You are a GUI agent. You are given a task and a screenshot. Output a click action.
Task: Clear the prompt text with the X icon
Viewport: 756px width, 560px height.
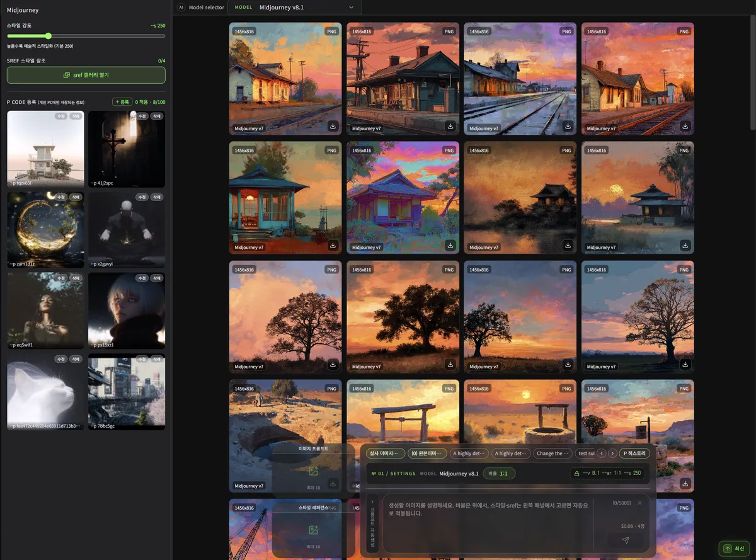pos(639,503)
